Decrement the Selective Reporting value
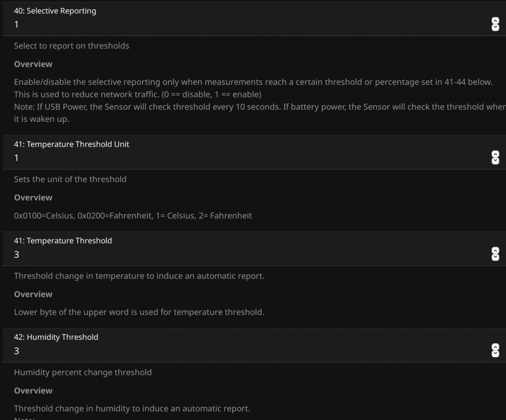The height and width of the screenshot is (420, 506). [495, 27]
